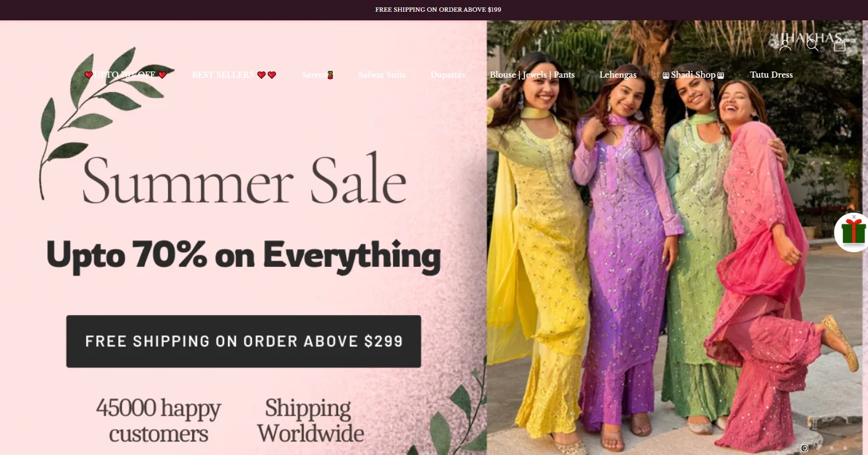
Task: Switch to the third carousel slide dot
Action: click(832, 448)
